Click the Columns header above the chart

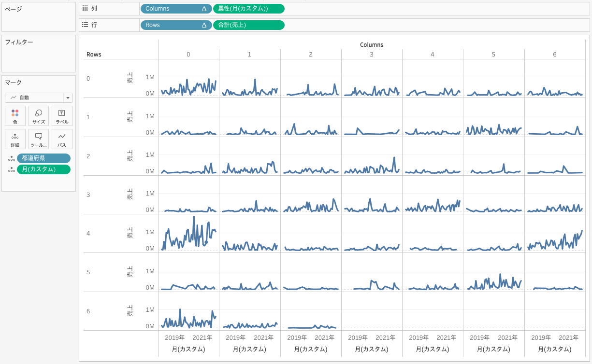click(x=371, y=45)
